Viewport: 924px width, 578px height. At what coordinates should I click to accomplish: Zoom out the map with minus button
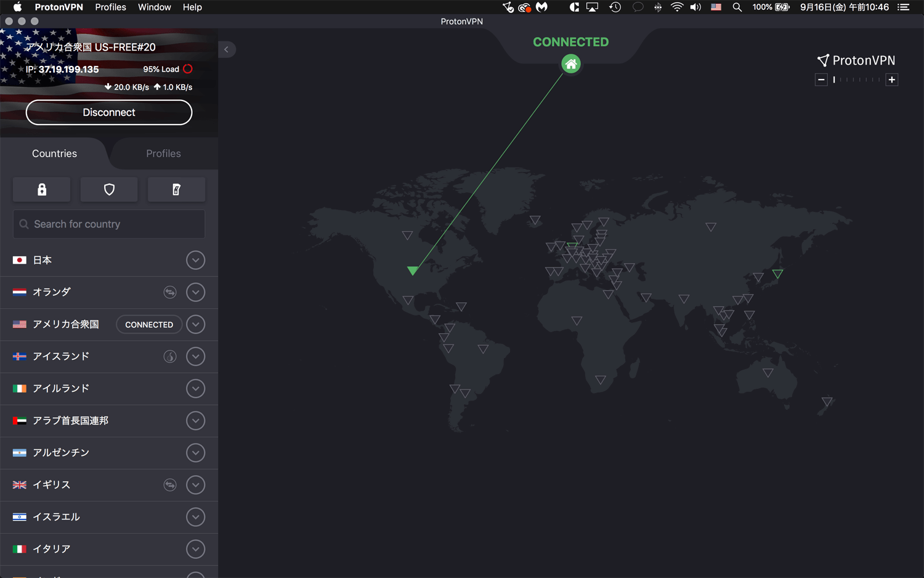821,79
